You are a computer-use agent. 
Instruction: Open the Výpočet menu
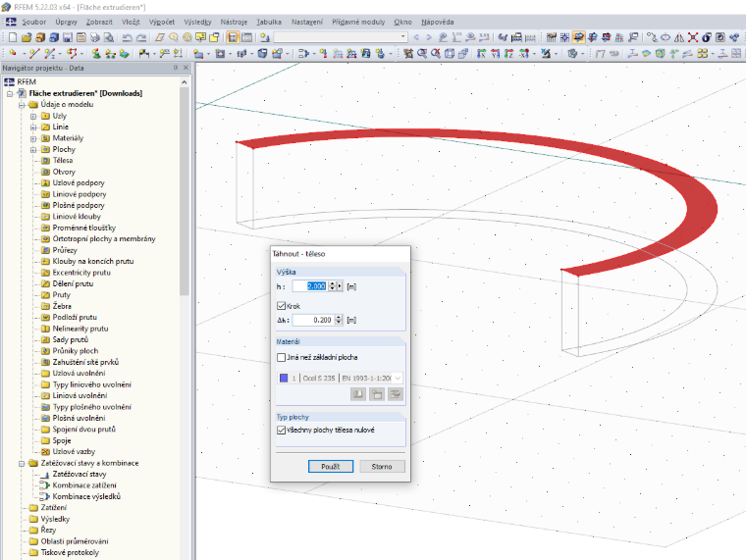tap(162, 22)
